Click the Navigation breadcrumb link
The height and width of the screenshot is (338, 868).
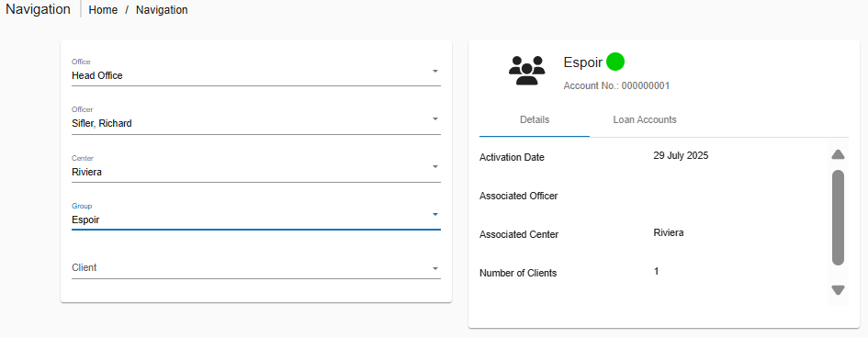(x=162, y=10)
